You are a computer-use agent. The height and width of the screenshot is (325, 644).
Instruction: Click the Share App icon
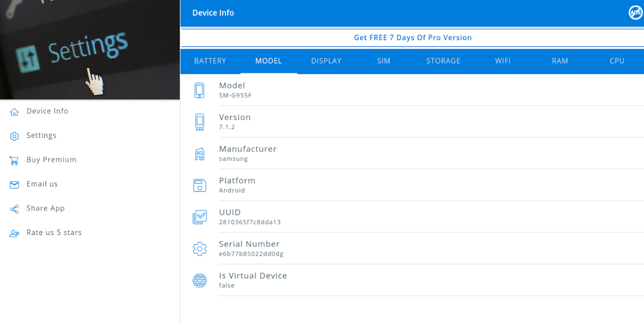pyautogui.click(x=14, y=209)
